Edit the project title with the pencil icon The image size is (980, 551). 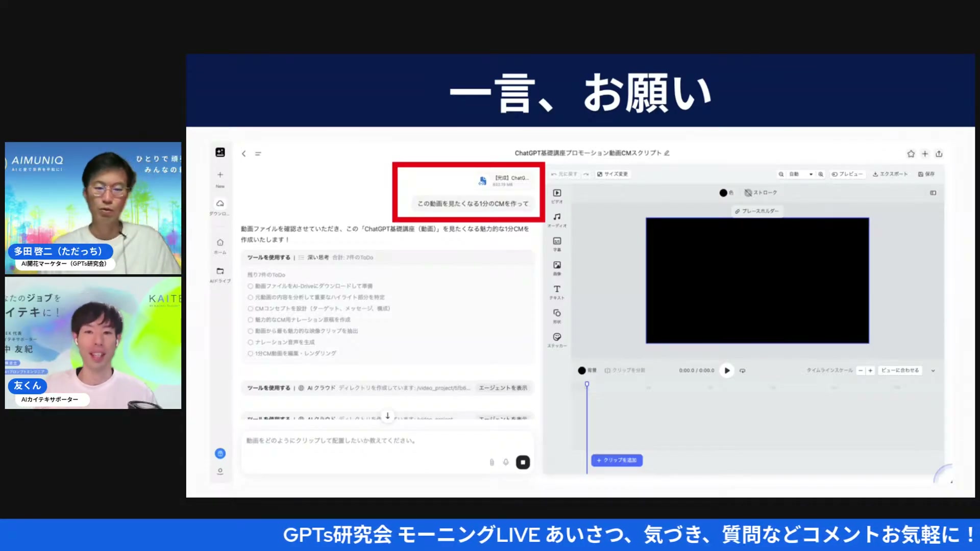(667, 153)
